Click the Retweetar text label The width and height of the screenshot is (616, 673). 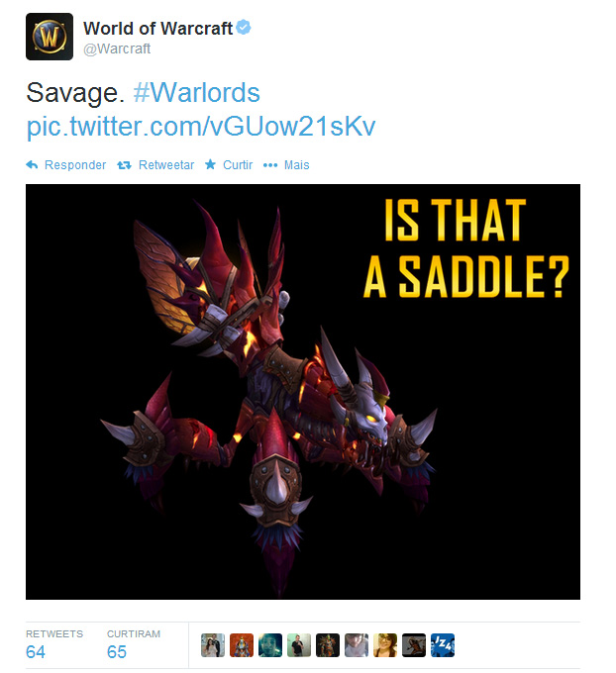(x=166, y=165)
